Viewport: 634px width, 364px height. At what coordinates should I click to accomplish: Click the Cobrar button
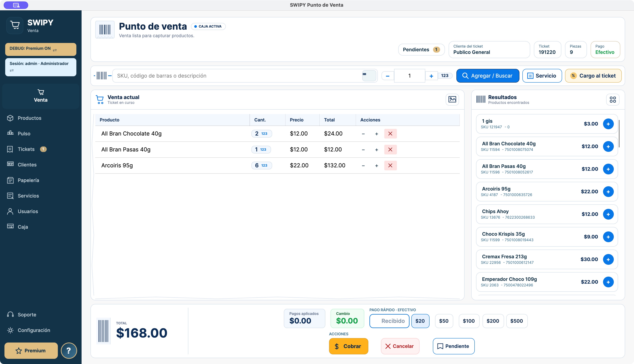(x=348, y=346)
